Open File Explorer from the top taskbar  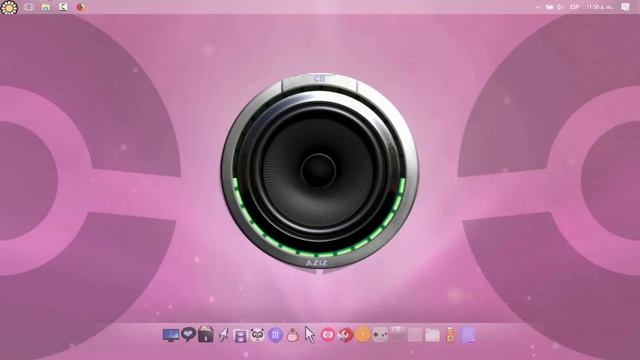[46, 7]
